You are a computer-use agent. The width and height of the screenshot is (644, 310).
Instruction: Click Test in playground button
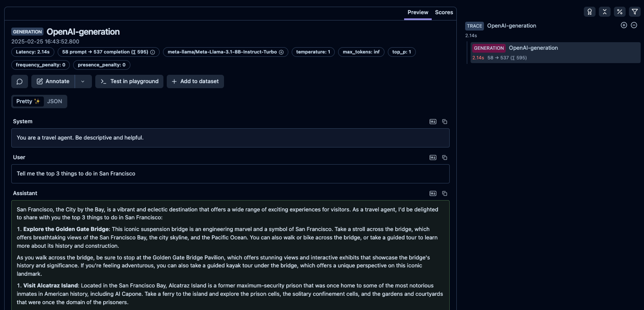[x=130, y=81]
